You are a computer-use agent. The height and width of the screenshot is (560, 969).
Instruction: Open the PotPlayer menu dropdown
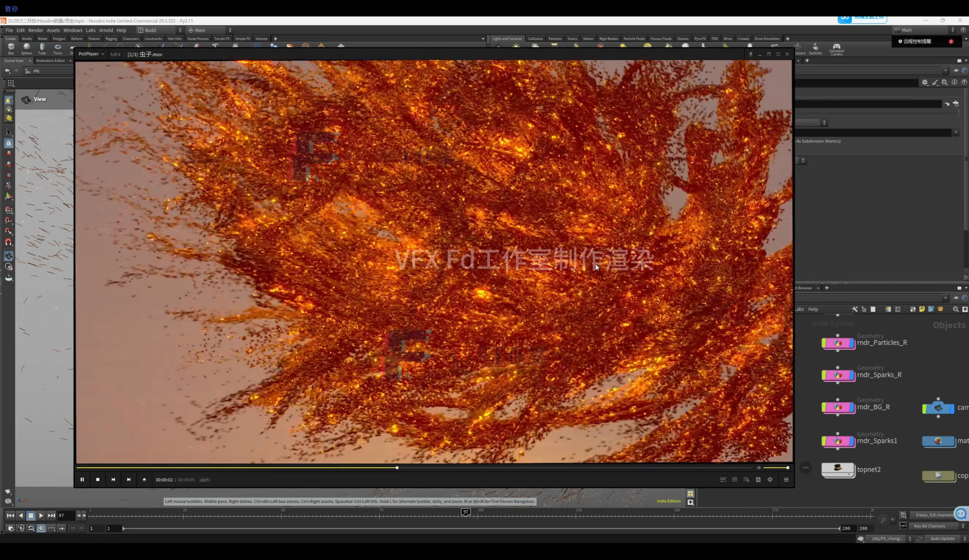[91, 54]
